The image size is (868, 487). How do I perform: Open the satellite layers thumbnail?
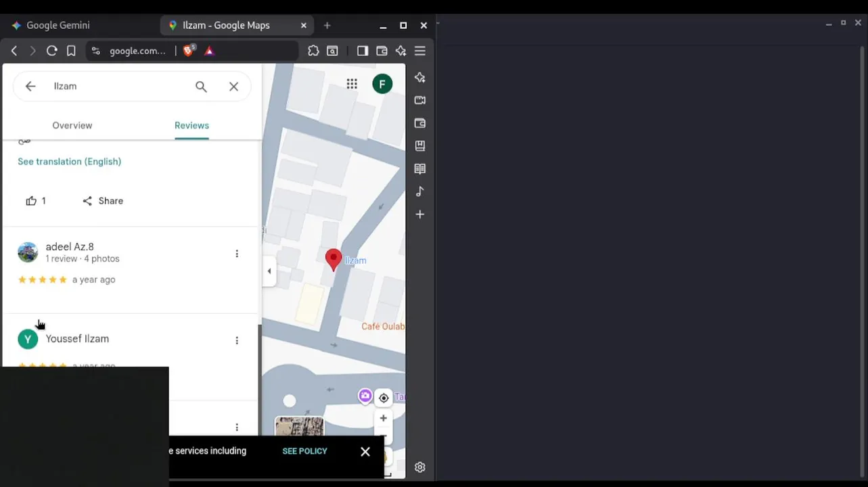point(299,427)
